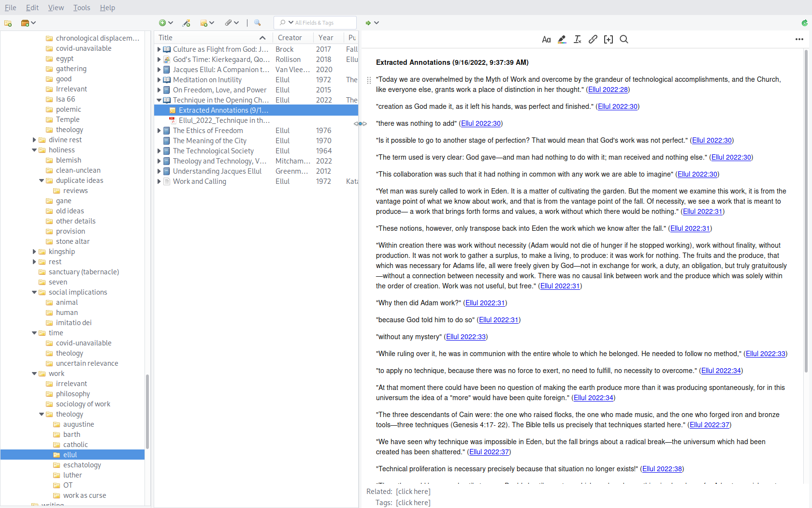The height and width of the screenshot is (508, 812).
Task: Select the Meditation on Inutility item
Action: click(x=256, y=80)
